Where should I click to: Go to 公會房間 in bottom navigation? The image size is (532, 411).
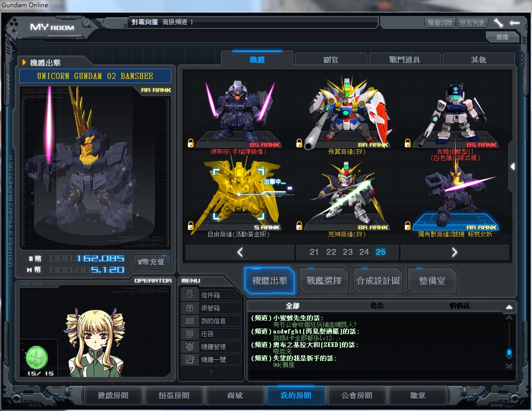tap(356, 396)
